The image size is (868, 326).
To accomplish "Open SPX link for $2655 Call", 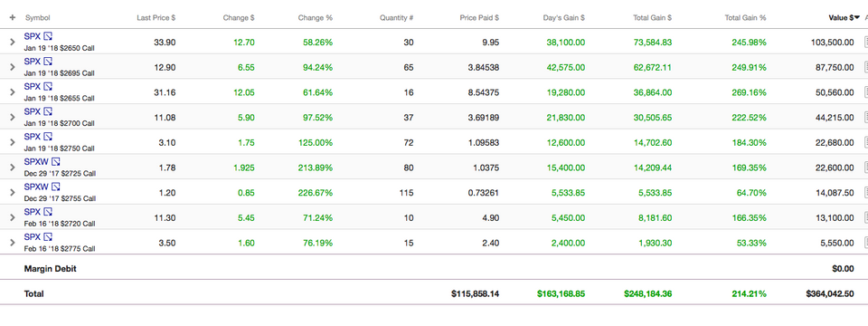I will (33, 87).
